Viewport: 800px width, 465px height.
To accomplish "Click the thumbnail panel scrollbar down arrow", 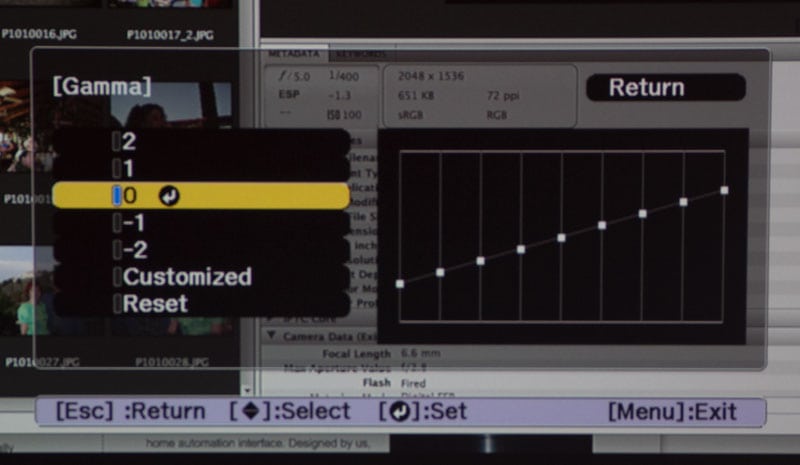I will pos(247,391).
